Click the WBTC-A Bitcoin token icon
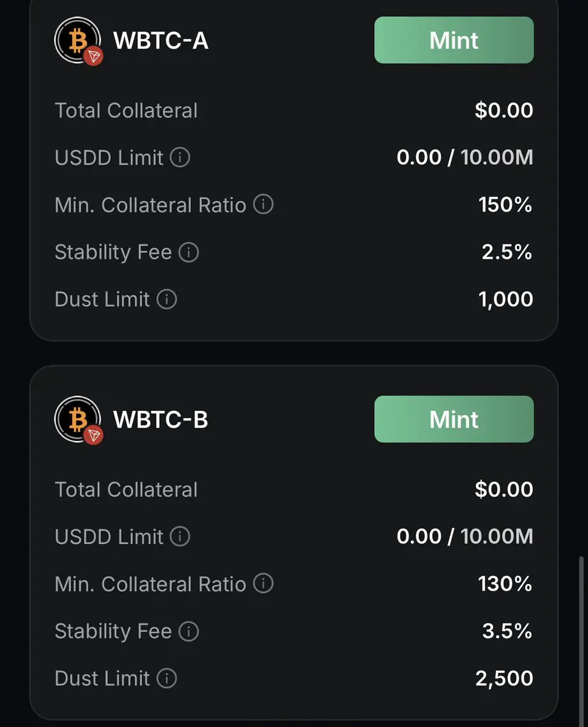The height and width of the screenshot is (727, 588). [77, 41]
